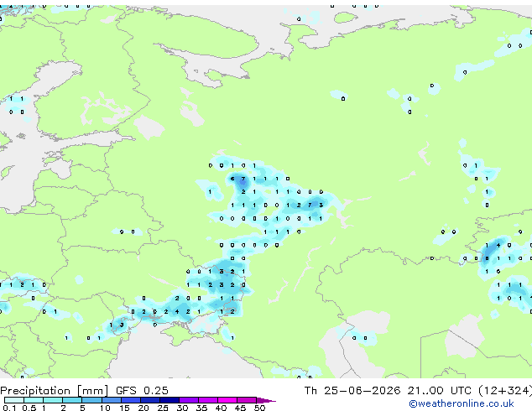532x411 pixels.
Task: Click the 'GFS 0.25' model label
Action: 142,391
